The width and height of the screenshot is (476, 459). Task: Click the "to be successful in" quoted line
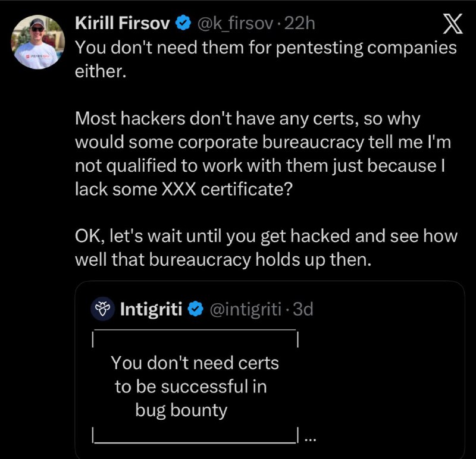point(190,386)
